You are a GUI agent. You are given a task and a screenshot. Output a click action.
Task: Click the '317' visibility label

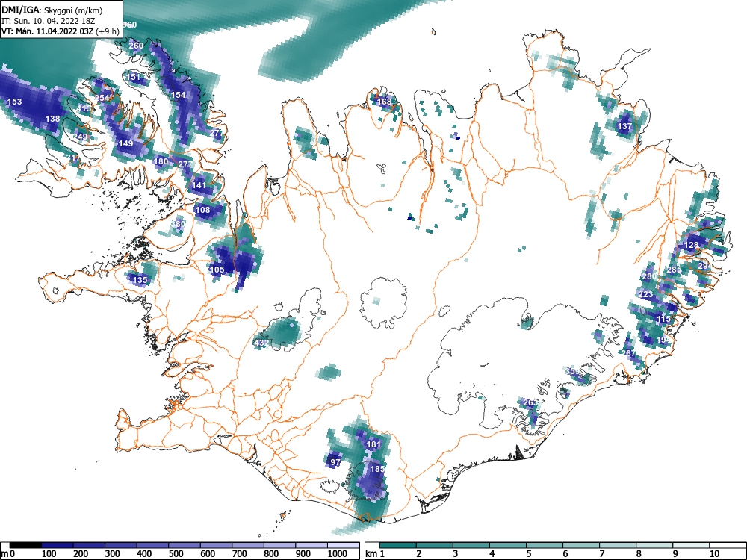coord(73,158)
